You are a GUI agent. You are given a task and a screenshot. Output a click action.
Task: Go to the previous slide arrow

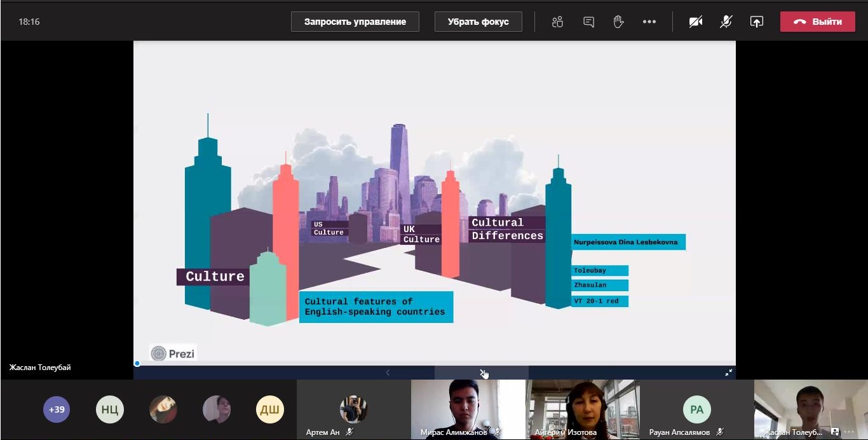(x=388, y=373)
